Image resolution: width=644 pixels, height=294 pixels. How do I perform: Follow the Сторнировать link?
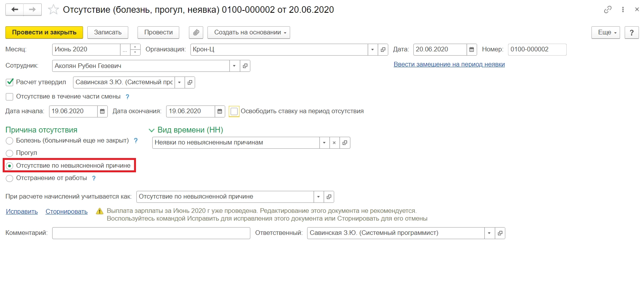(x=66, y=212)
